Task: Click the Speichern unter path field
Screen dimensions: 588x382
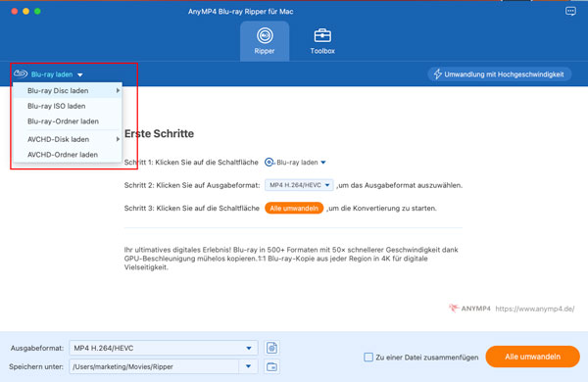Action: [x=154, y=366]
